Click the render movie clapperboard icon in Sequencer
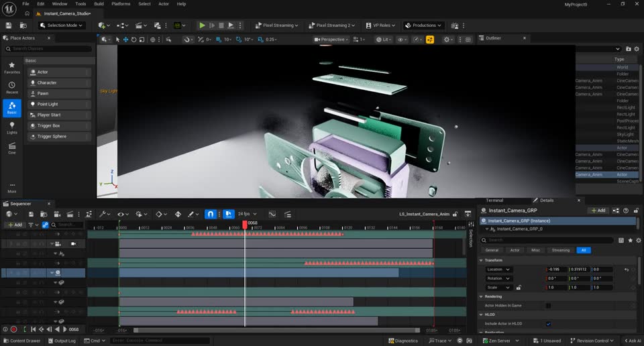 pyautogui.click(x=70, y=215)
